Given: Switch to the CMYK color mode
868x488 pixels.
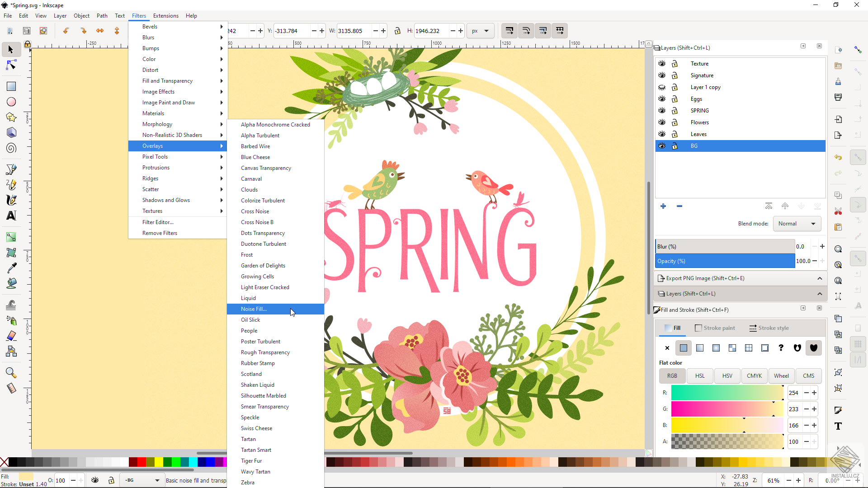Looking at the screenshot, I should pos(754,375).
